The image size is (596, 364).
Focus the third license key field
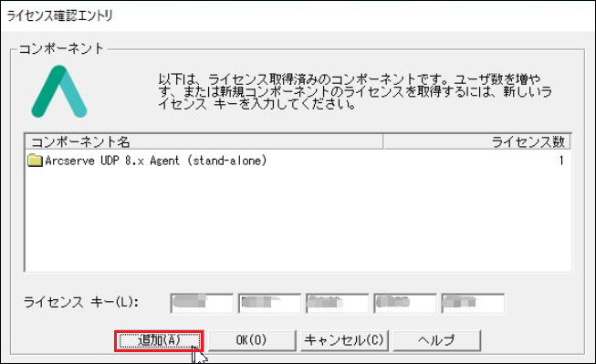(x=337, y=303)
